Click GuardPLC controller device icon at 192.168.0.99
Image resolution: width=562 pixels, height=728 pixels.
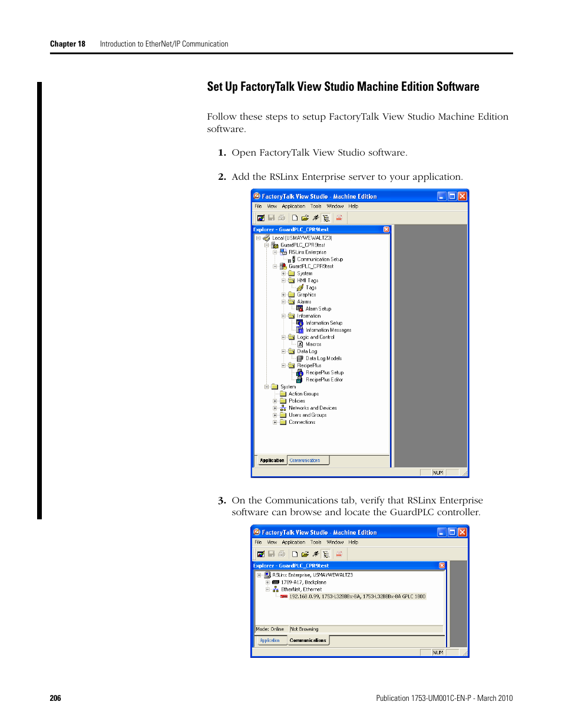point(284,597)
